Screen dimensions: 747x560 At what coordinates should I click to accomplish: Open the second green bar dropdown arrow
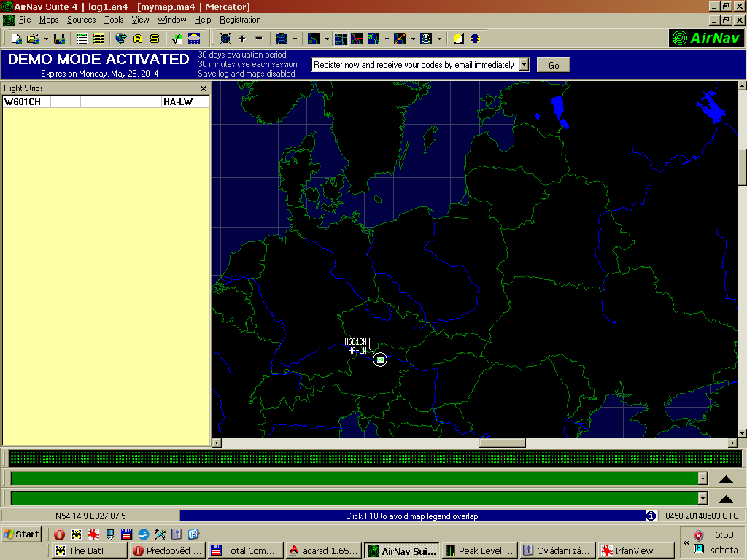tap(703, 498)
